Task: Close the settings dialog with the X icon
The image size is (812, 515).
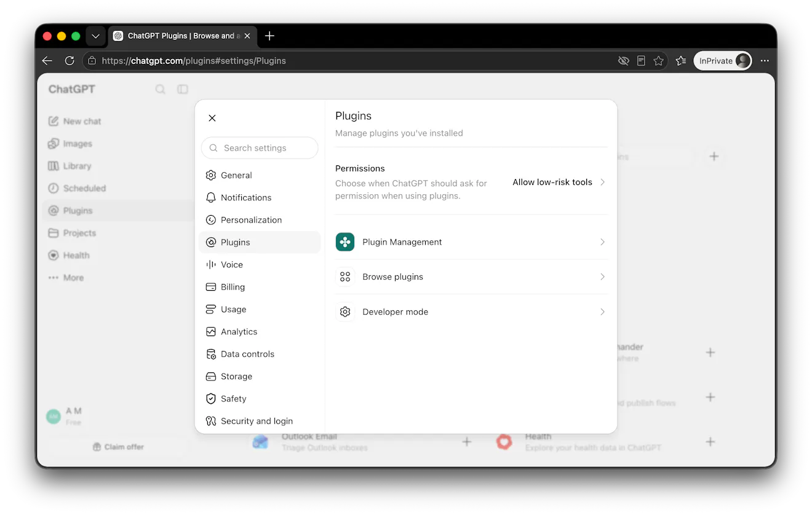Action: pyautogui.click(x=212, y=118)
